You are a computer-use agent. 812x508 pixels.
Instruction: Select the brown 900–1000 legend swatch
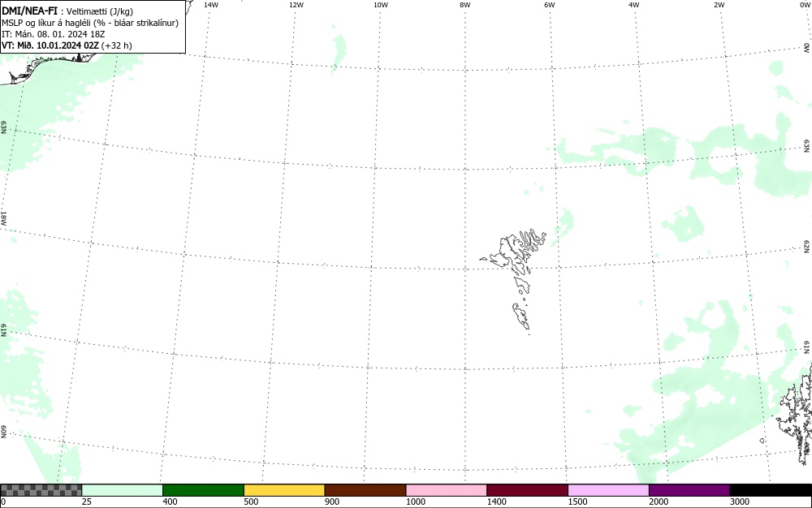point(365,490)
